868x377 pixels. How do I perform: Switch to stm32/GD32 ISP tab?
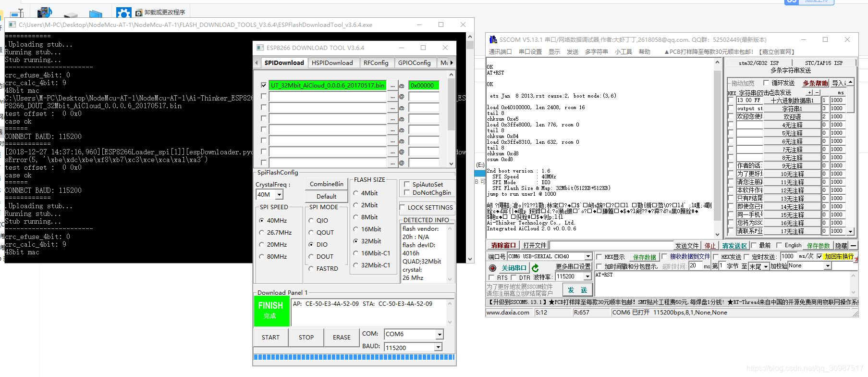[x=758, y=63]
